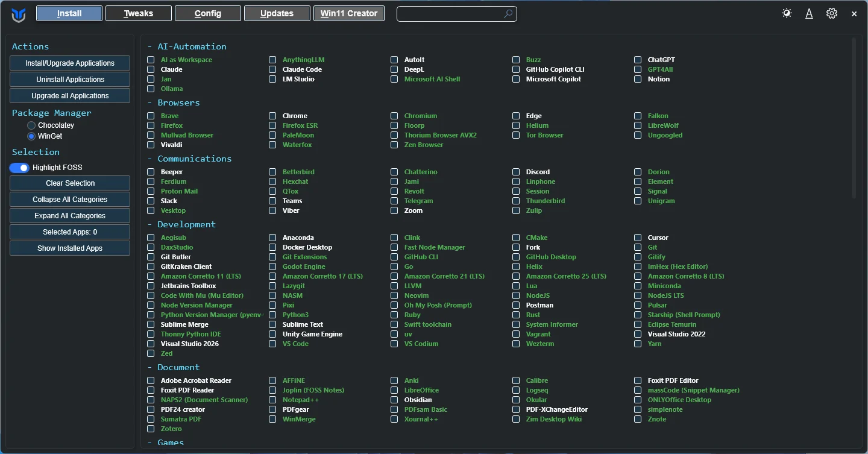Toggle the Highlight FOSS switch
This screenshot has height=454, width=868.
coord(19,168)
